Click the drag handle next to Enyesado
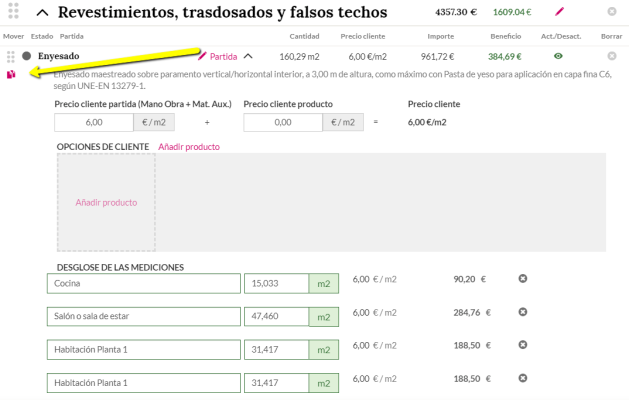The height and width of the screenshot is (400, 629). (x=11, y=57)
